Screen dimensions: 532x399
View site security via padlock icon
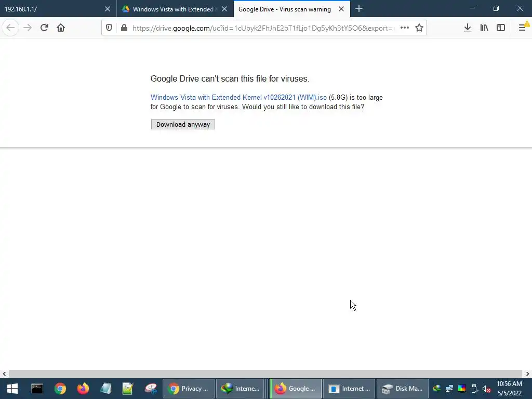(x=124, y=28)
